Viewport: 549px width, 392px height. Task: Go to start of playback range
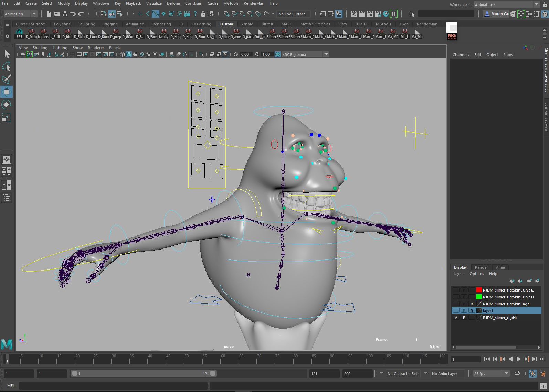point(487,359)
